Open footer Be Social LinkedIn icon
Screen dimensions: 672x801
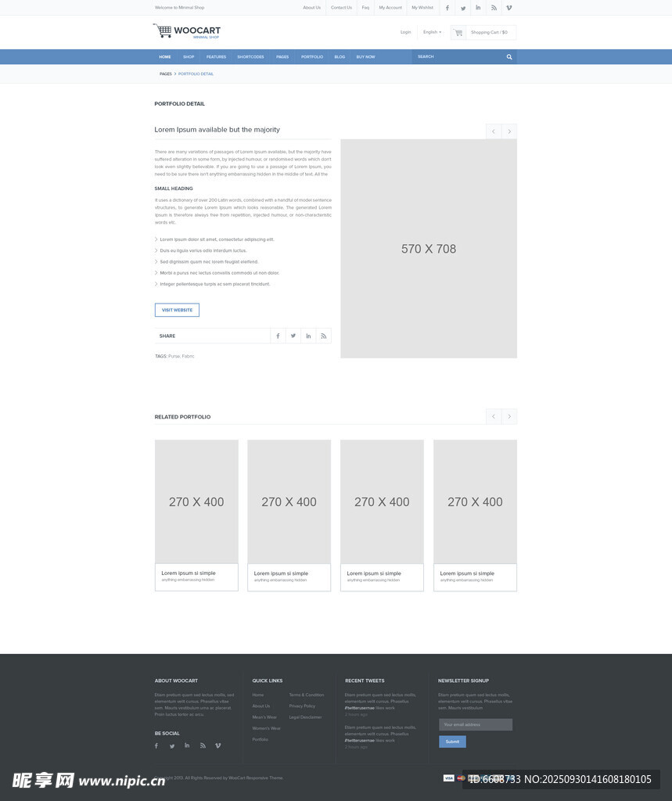click(187, 745)
